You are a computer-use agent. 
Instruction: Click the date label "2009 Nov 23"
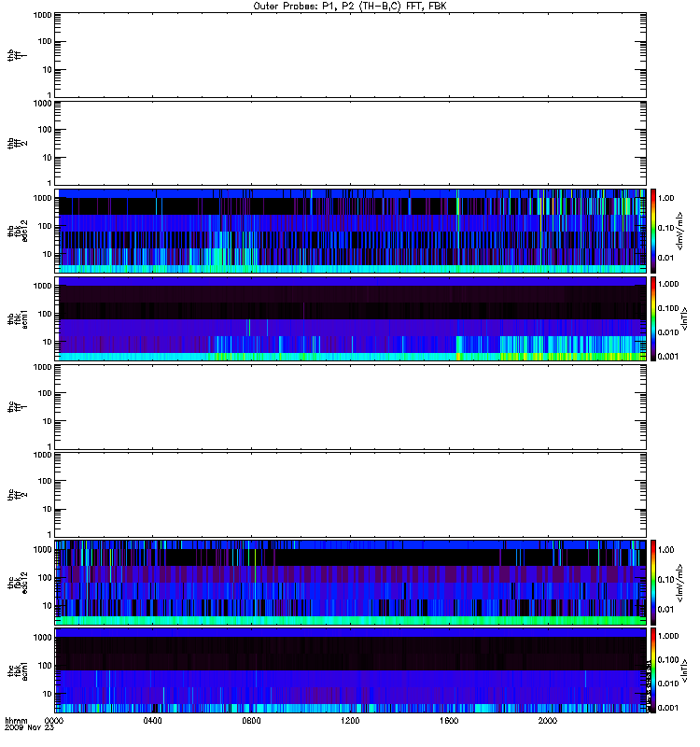tap(29, 728)
